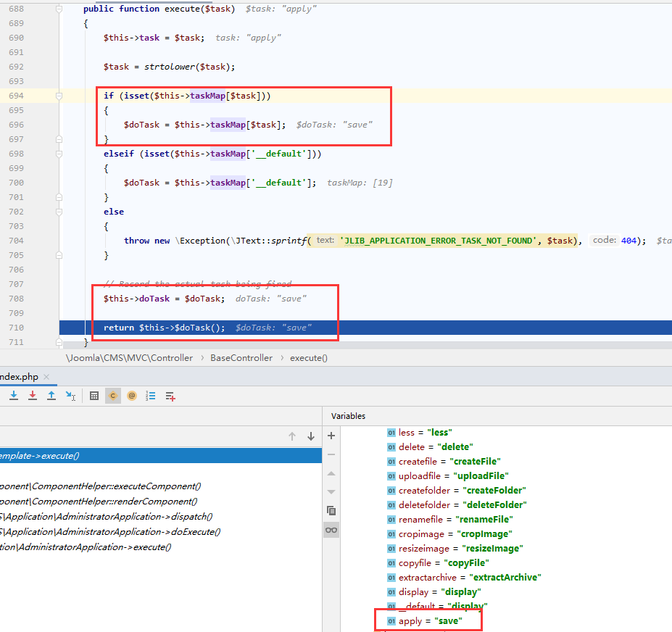Select the createfolder variable row
672x632 pixels.
[457, 490]
